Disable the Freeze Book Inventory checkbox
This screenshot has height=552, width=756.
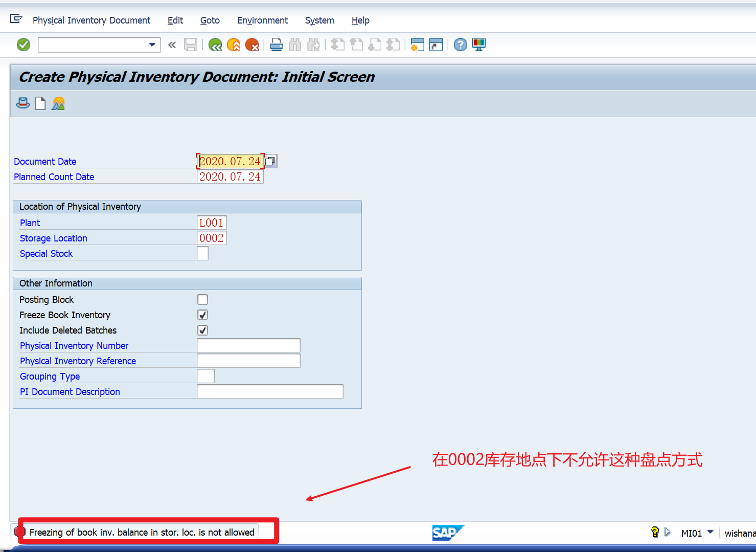202,315
